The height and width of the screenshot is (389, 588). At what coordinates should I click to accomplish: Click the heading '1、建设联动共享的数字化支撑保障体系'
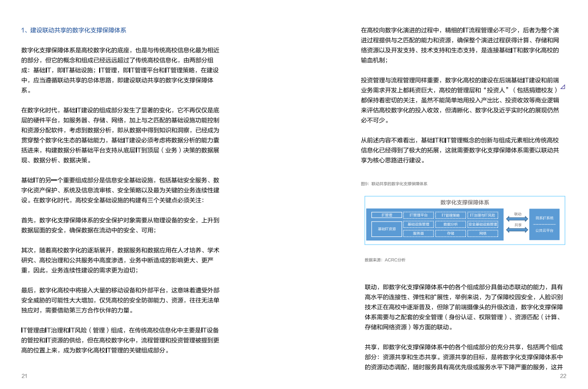pos(73,31)
